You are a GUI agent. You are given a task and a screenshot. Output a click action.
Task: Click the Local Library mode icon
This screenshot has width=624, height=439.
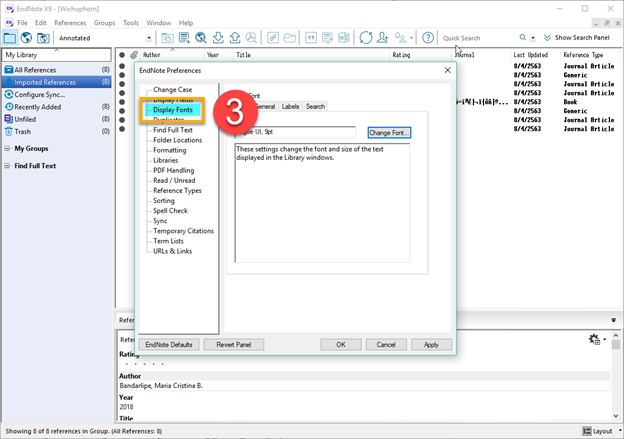9,38
